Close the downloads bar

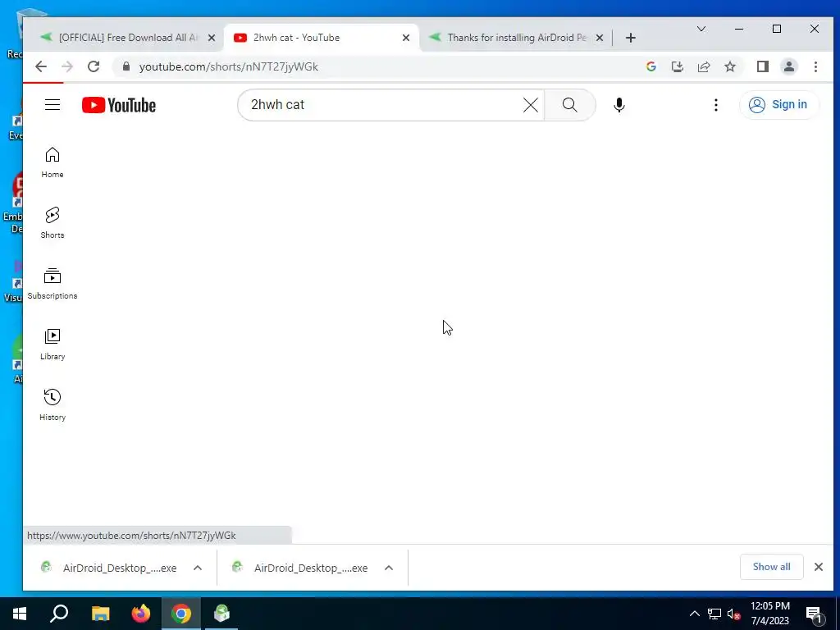819,567
